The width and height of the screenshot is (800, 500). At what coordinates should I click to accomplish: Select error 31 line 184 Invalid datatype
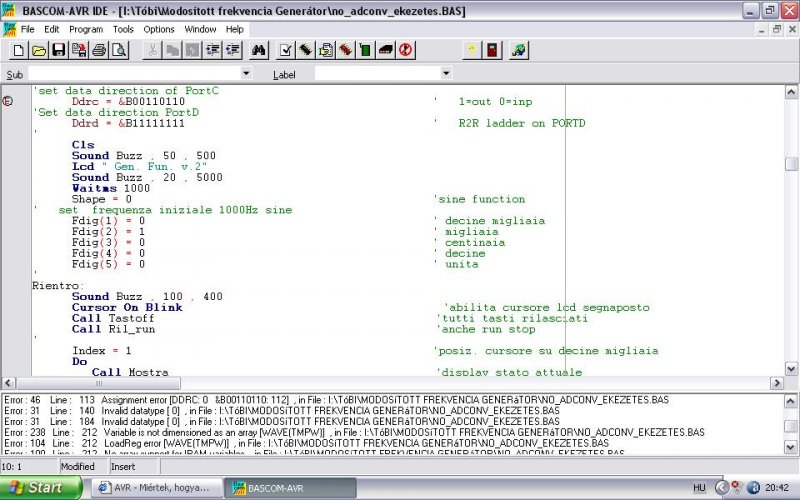pos(282,422)
